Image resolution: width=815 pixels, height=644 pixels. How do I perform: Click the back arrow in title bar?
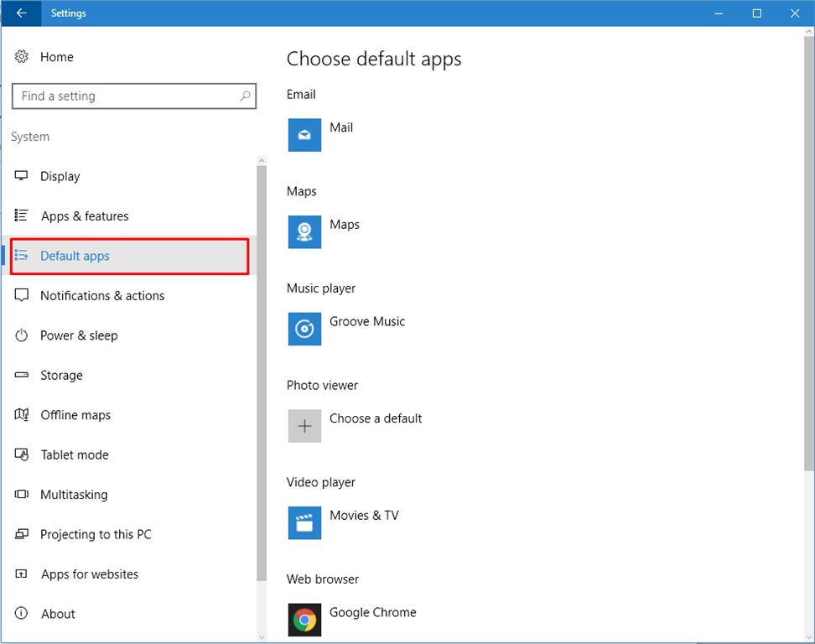pos(20,13)
